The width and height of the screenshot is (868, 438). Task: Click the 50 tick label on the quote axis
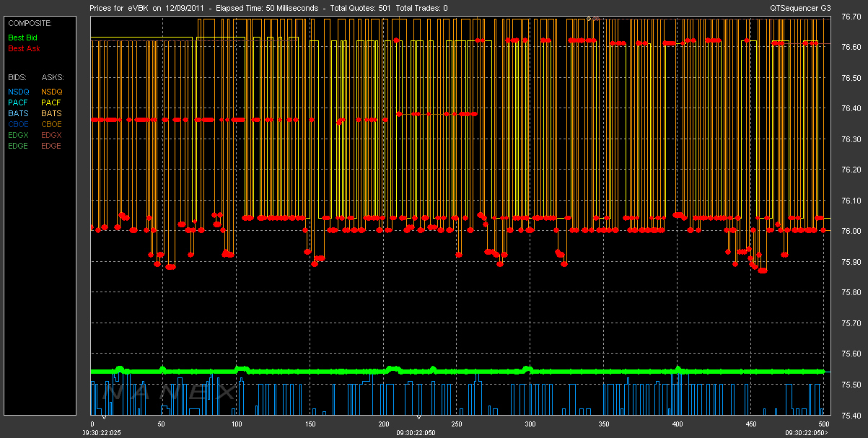click(x=162, y=424)
